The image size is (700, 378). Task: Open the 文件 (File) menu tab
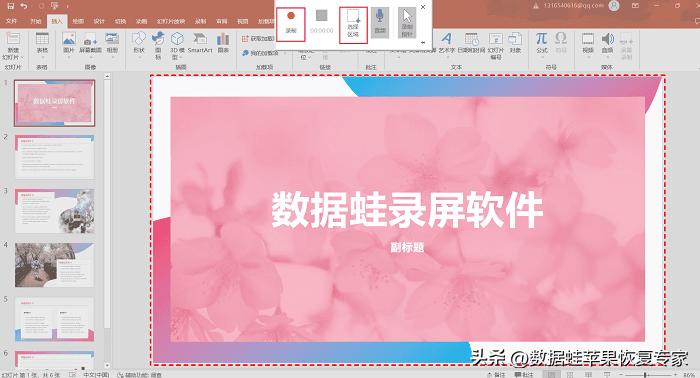pos(12,21)
